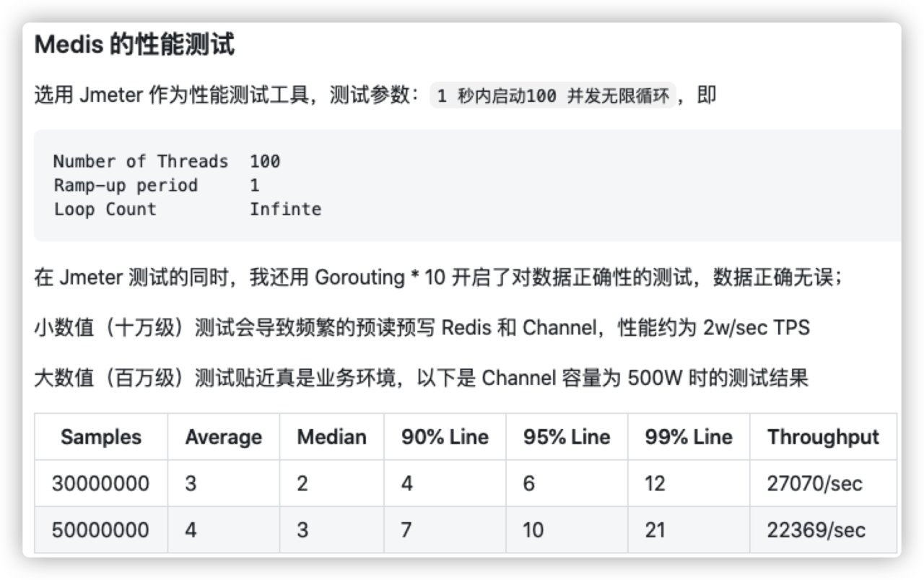Select the 99% Line column header
The image size is (924, 580).
(689, 437)
